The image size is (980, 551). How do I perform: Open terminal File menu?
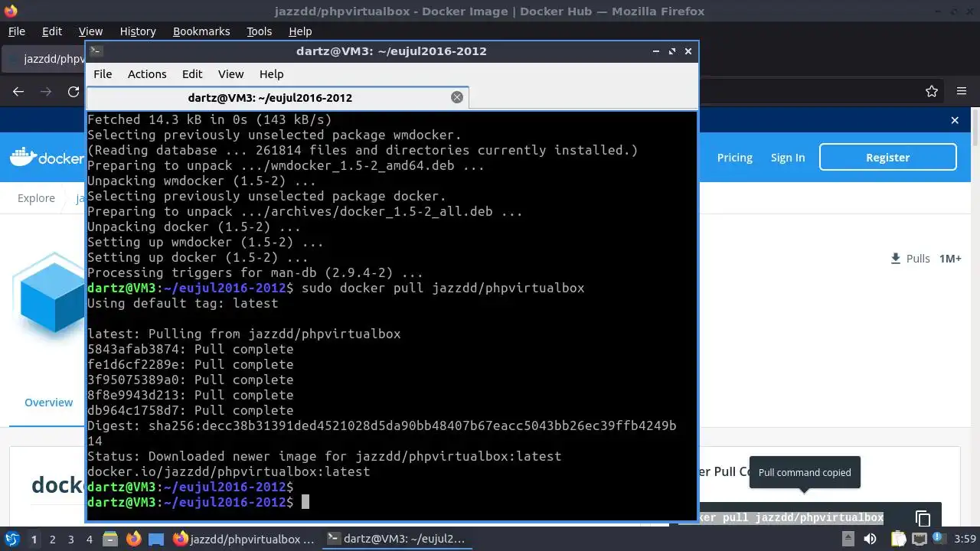pos(103,74)
